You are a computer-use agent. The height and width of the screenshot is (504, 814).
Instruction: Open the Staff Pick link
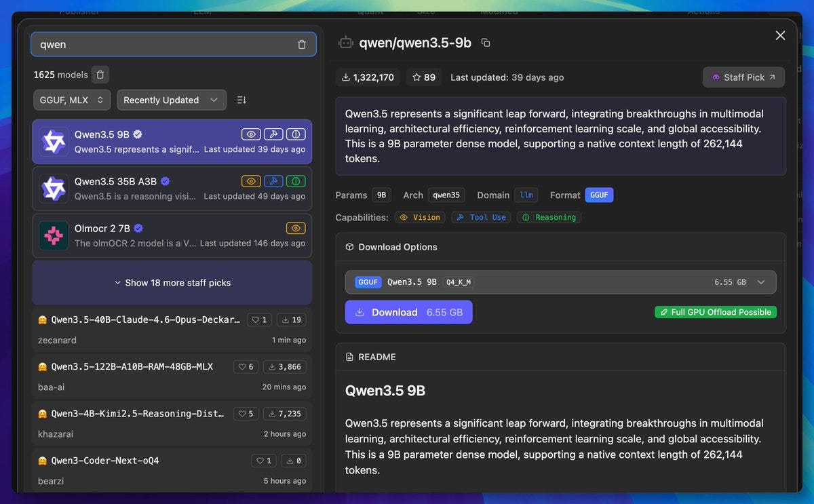[743, 77]
